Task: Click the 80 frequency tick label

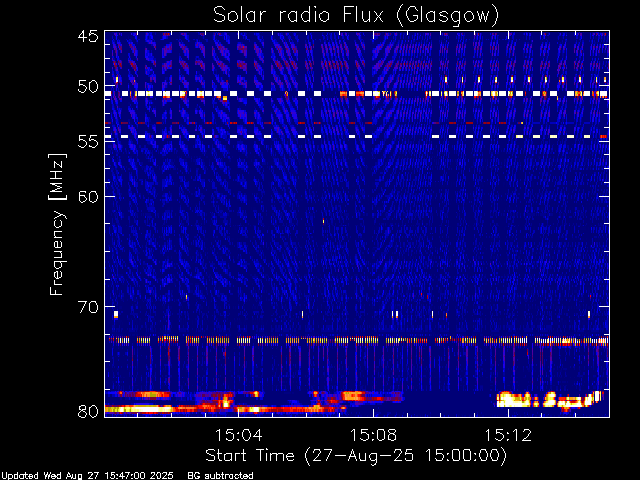Action: (x=88, y=411)
